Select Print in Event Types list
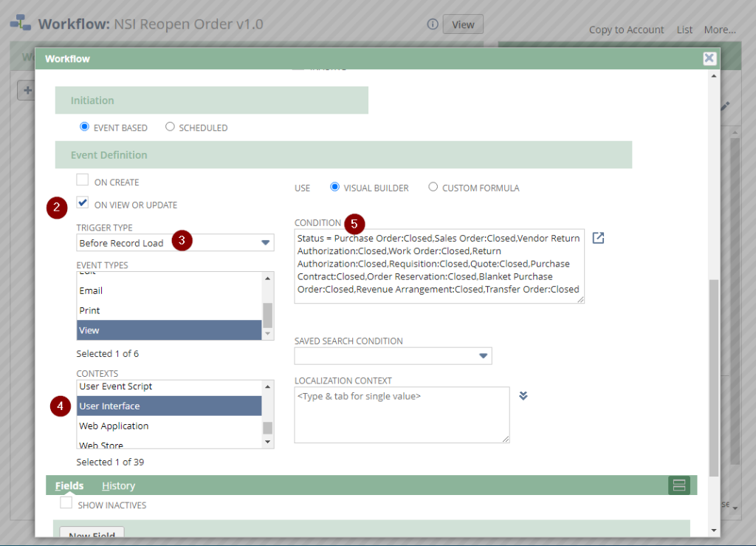The width and height of the screenshot is (756, 546). (169, 310)
